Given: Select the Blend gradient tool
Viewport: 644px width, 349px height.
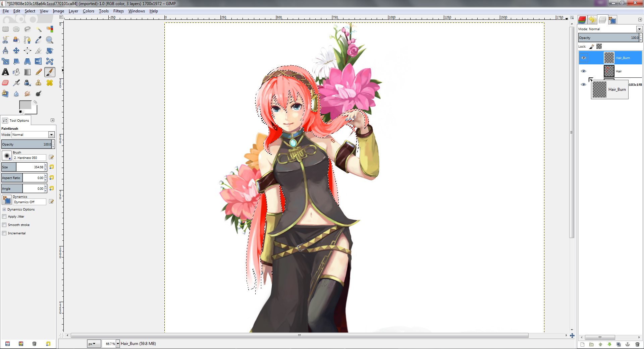Looking at the screenshot, I should point(28,72).
